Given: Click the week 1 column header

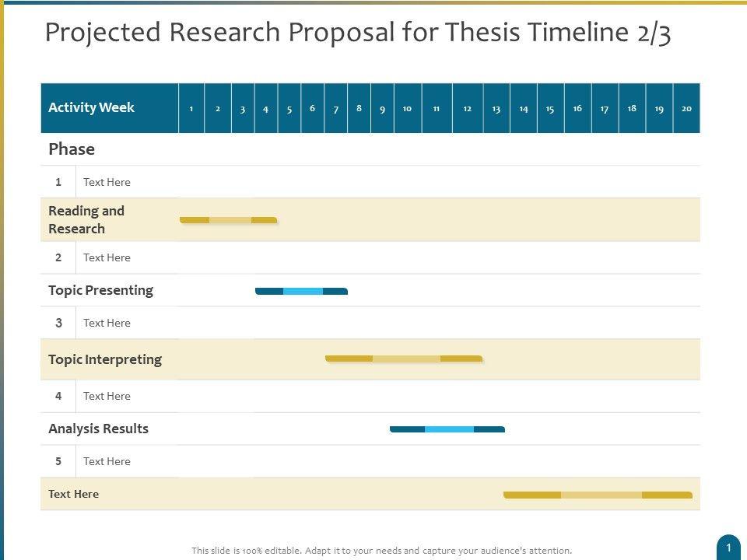Looking at the screenshot, I should tap(191, 108).
